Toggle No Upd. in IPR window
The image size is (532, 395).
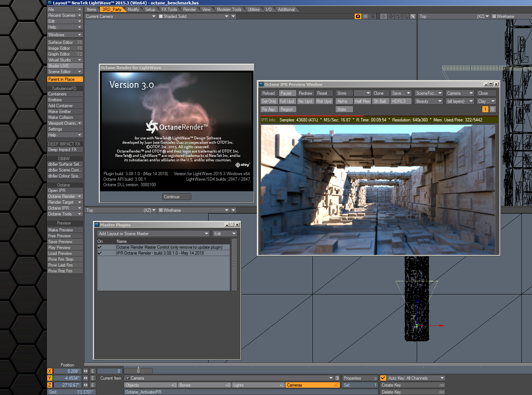click(306, 101)
